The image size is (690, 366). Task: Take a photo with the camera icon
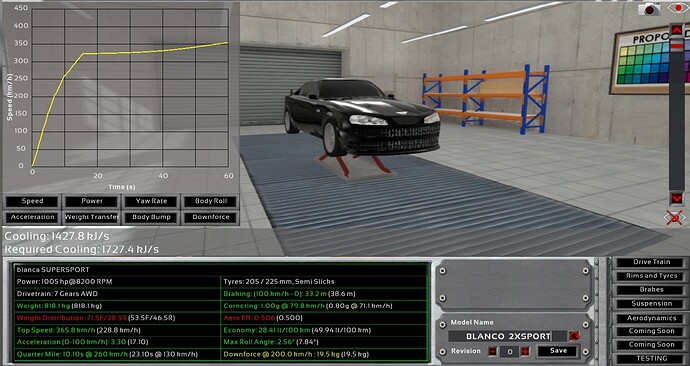coord(650,9)
